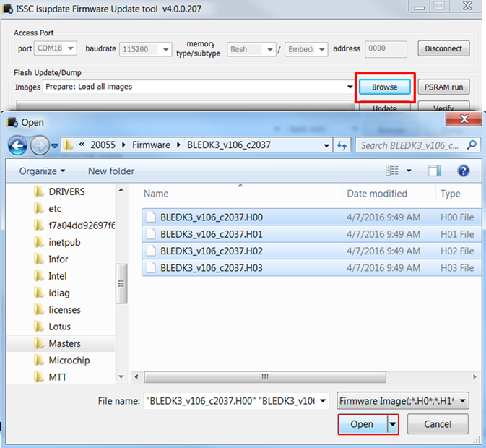Expand the Firmware Image file type filter
The image size is (486, 448).
[402, 401]
